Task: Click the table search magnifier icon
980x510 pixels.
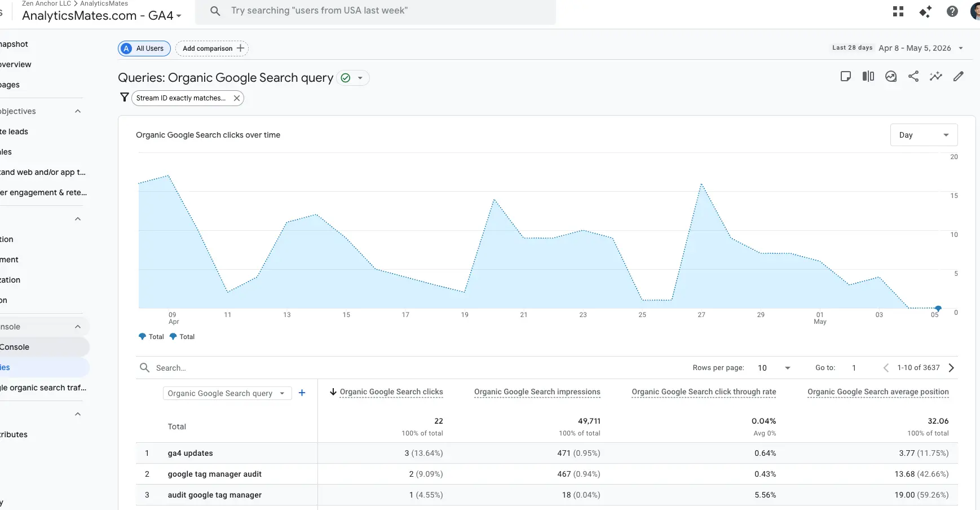Action: 145,368
